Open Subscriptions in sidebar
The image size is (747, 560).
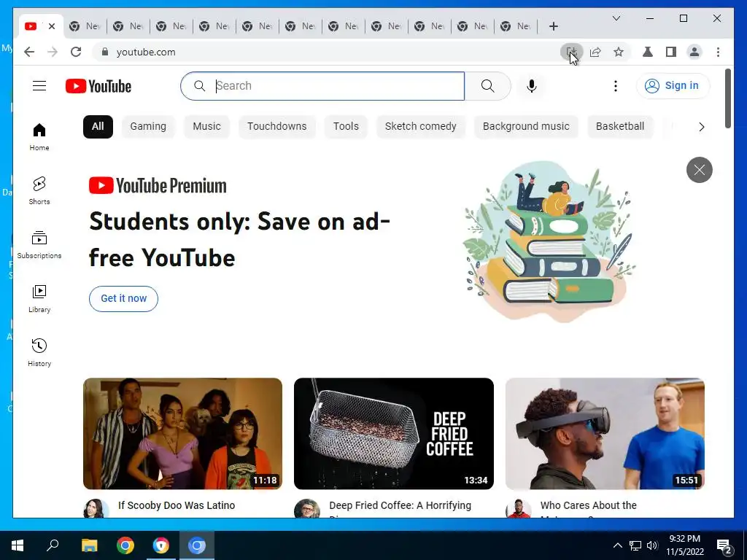tap(39, 245)
